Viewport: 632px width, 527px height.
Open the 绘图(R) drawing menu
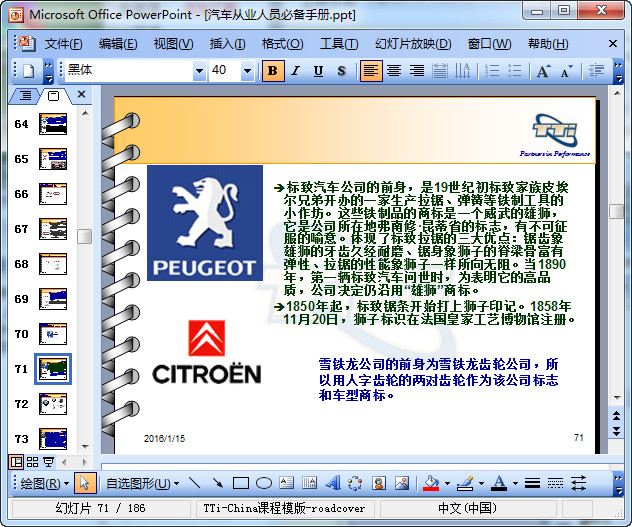(x=44, y=483)
